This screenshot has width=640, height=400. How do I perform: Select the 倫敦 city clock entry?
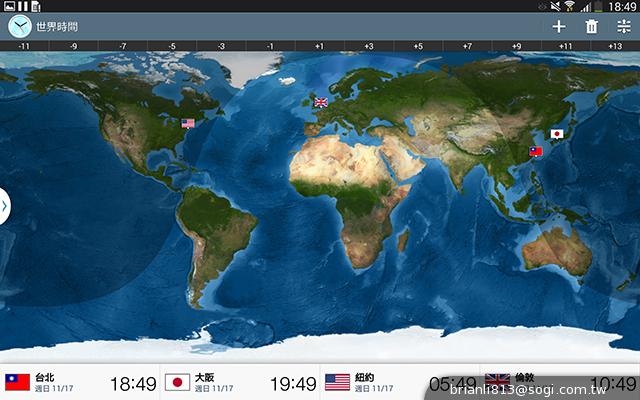pyautogui.click(x=560, y=382)
